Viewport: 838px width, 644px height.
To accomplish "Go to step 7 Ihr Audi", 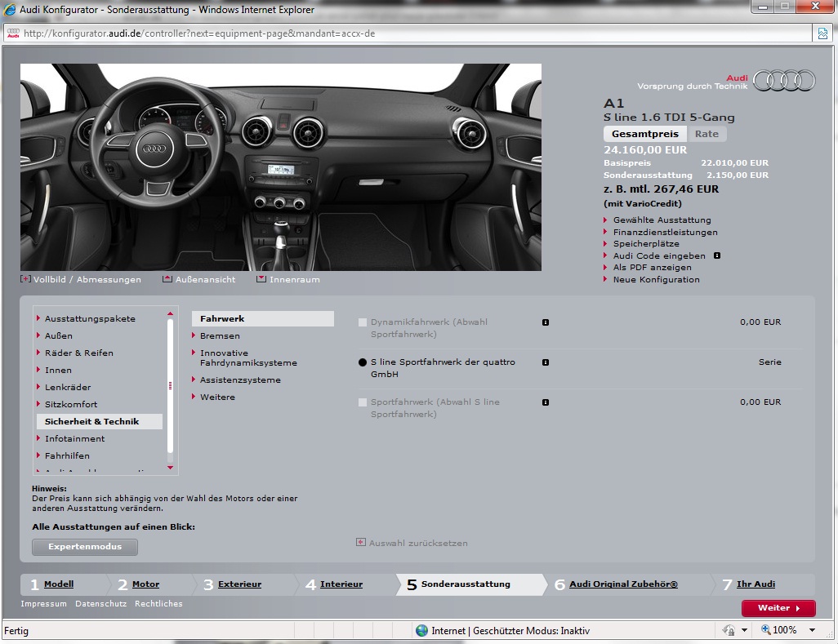I will click(x=756, y=584).
